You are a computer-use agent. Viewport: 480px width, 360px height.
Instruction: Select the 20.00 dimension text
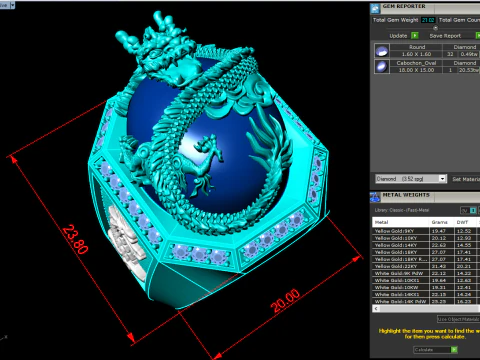click(x=286, y=300)
